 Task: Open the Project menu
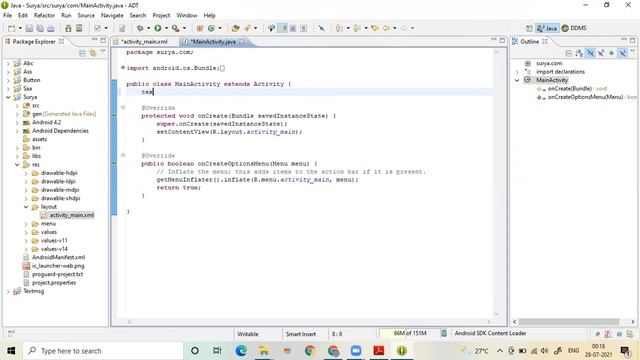161,16
